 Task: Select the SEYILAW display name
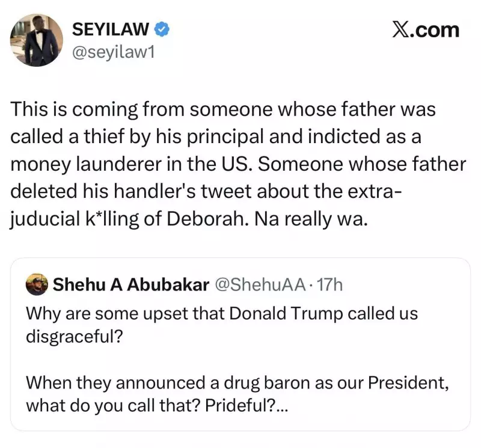pyautogui.click(x=111, y=28)
